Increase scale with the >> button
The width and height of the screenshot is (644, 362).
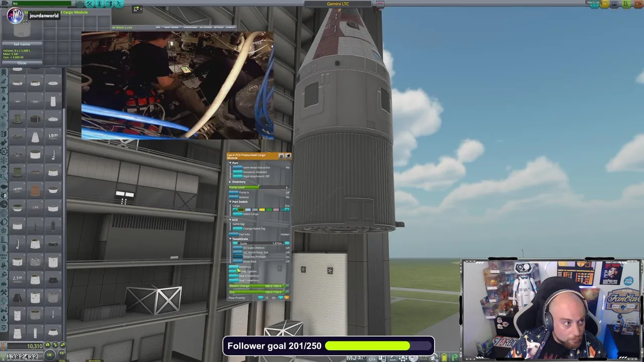coord(287,243)
